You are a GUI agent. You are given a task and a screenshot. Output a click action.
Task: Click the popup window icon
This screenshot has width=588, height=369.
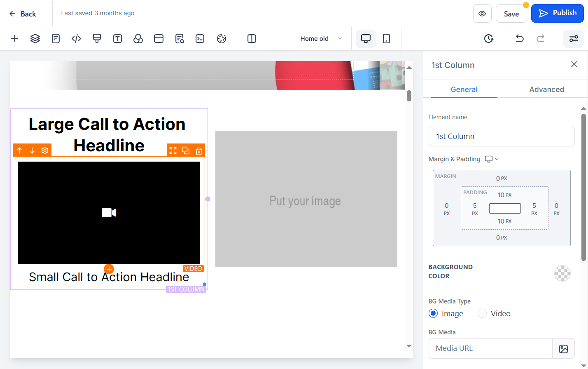point(159,39)
